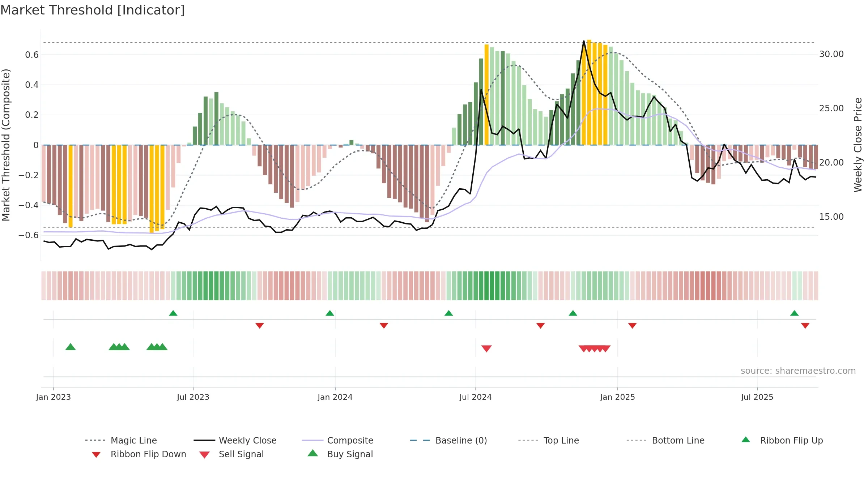Toggle the Composite legend entry

click(337, 440)
